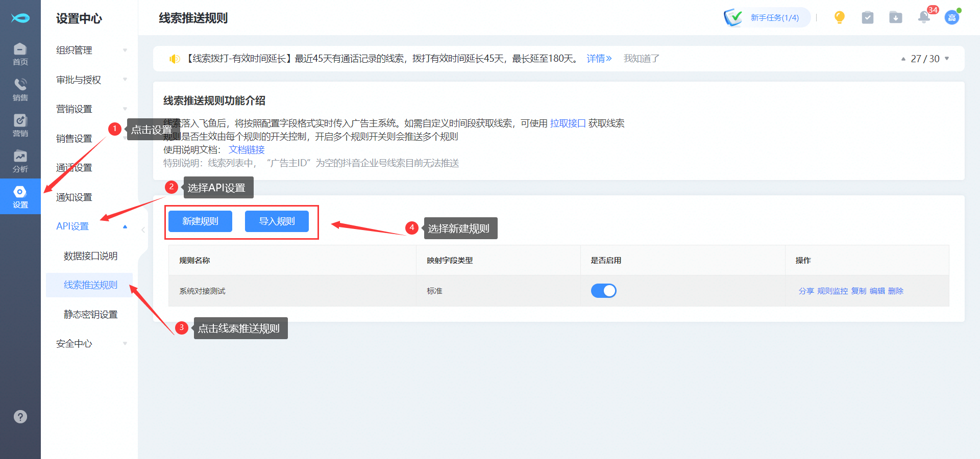The width and height of the screenshot is (980, 459).
Task: Expand the 营销设置 menu chevron
Action: [125, 109]
